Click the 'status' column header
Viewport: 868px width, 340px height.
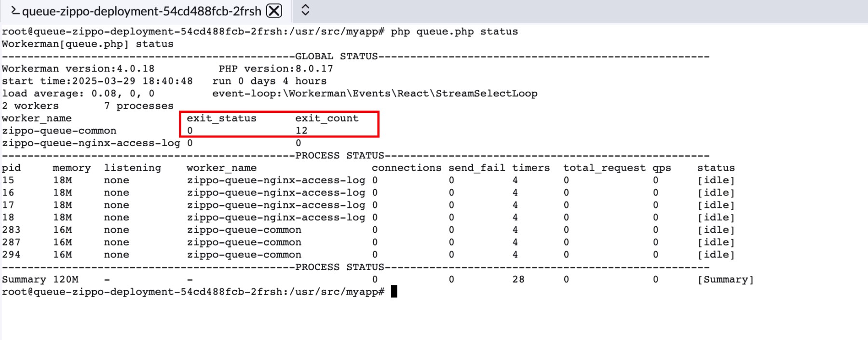pyautogui.click(x=716, y=168)
